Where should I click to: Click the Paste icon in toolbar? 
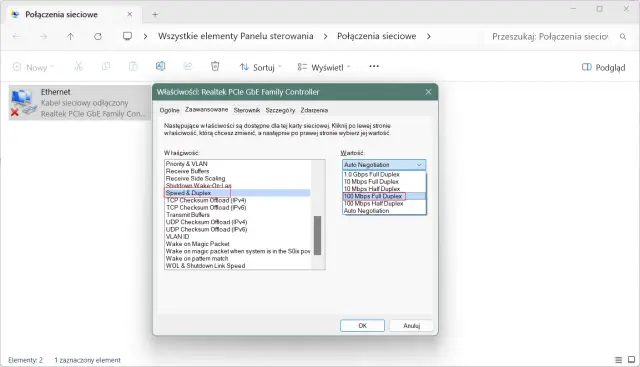pos(133,66)
